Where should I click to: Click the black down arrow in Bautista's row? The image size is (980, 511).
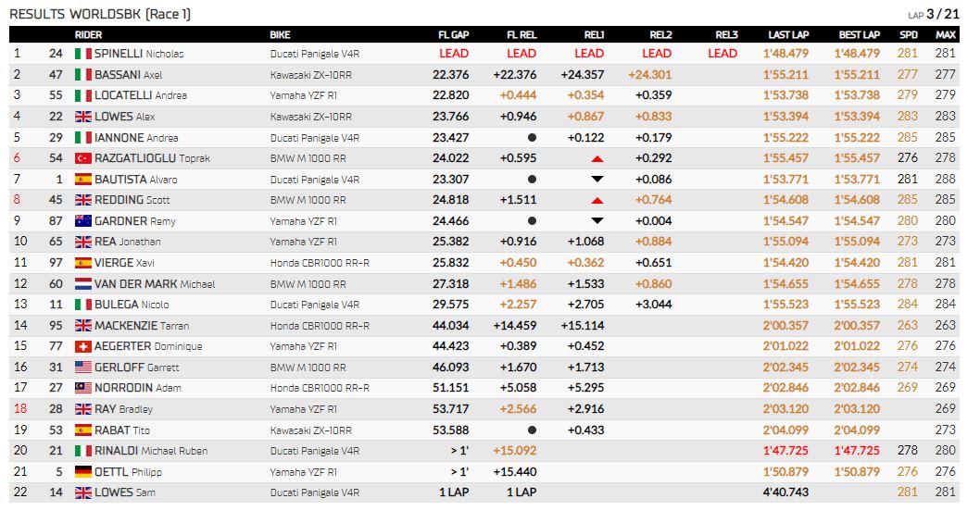coord(597,180)
